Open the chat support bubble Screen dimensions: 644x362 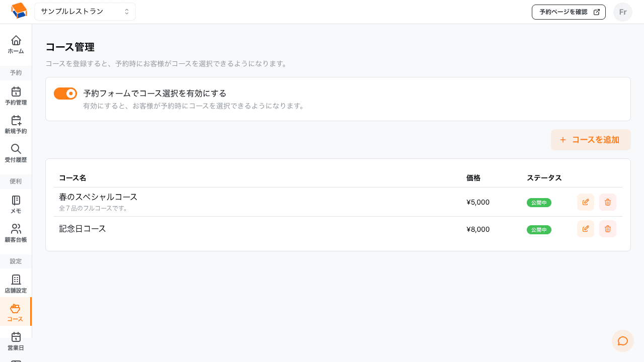[x=623, y=341]
